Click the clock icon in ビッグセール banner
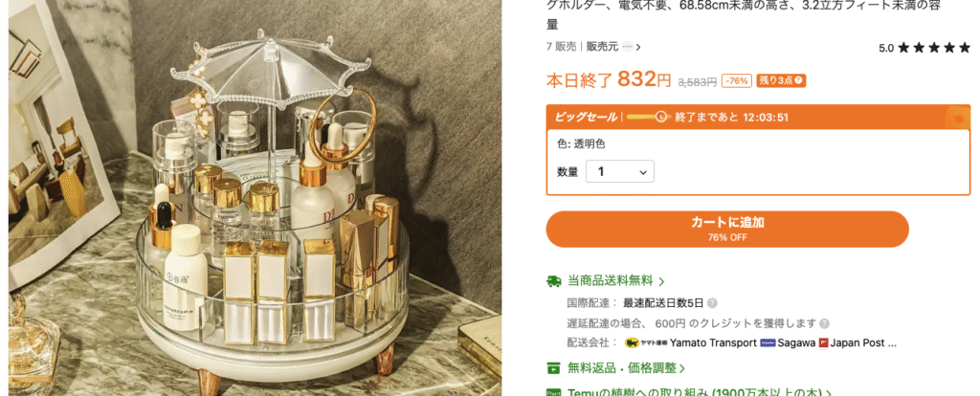The height and width of the screenshot is (396, 980). pos(661,117)
